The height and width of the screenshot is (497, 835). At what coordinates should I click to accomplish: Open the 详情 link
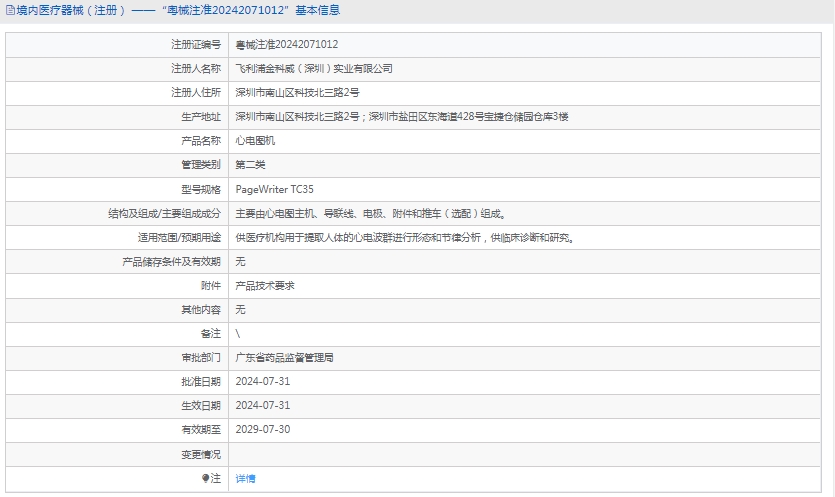pos(245,479)
